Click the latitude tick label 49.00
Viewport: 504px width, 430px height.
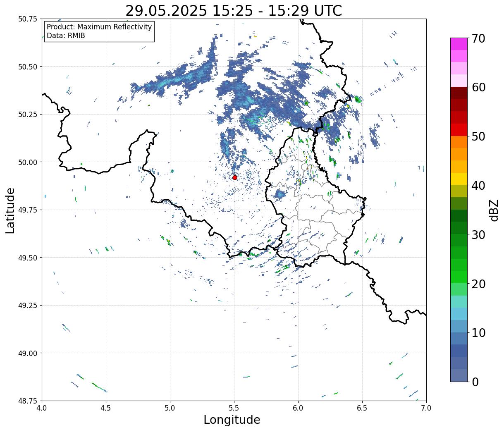[27, 353]
